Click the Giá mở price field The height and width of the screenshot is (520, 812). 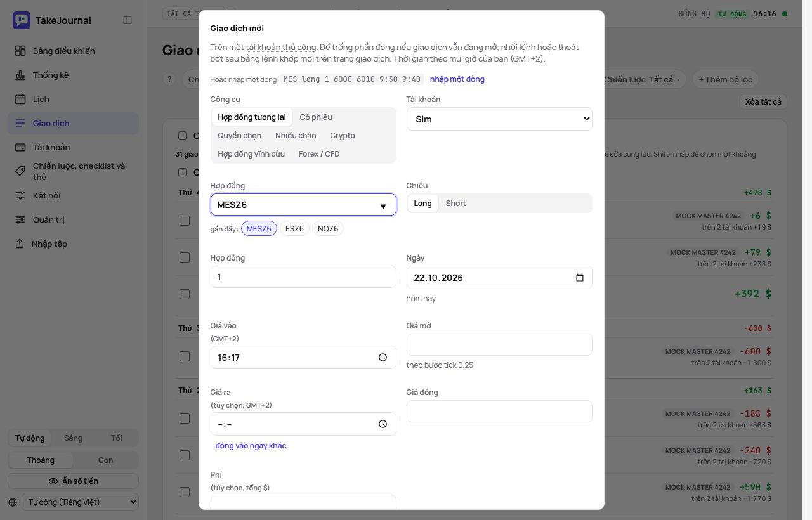499,345
